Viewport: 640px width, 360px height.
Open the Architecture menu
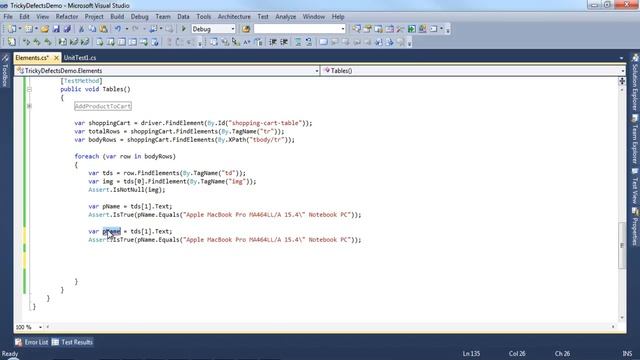[234, 17]
